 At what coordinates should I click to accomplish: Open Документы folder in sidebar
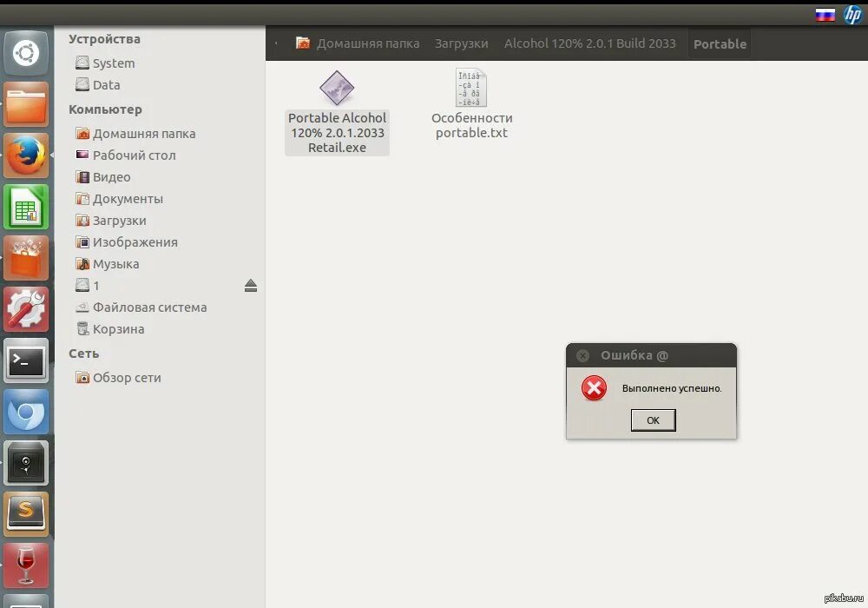tap(119, 198)
